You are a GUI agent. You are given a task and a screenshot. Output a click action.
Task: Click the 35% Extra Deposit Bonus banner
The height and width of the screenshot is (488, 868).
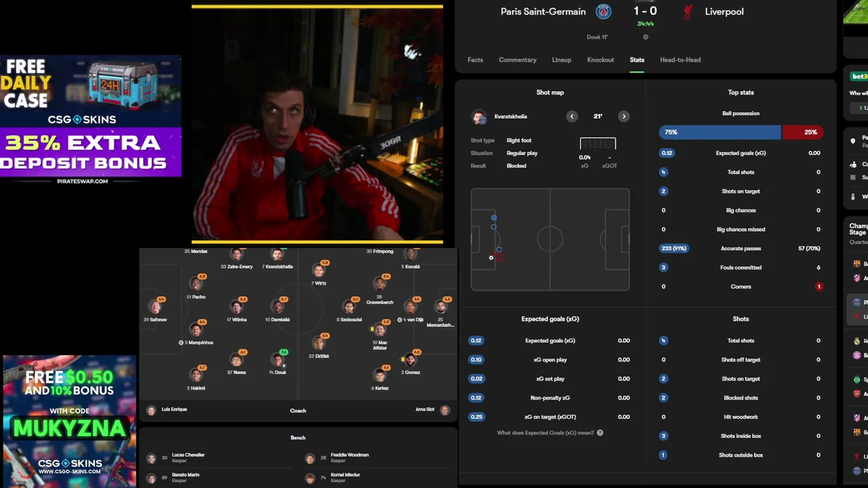(x=90, y=153)
